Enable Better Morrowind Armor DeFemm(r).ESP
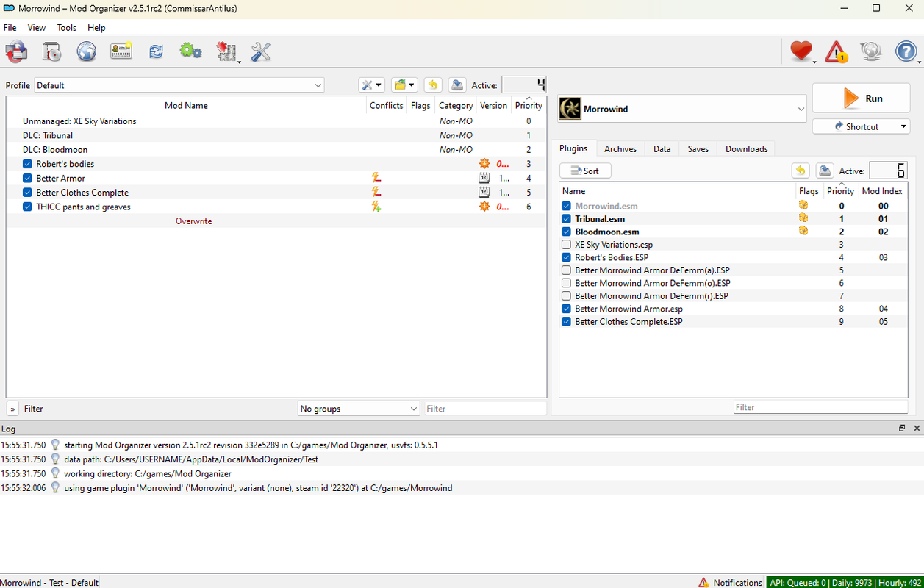The width and height of the screenshot is (924, 588). (566, 296)
